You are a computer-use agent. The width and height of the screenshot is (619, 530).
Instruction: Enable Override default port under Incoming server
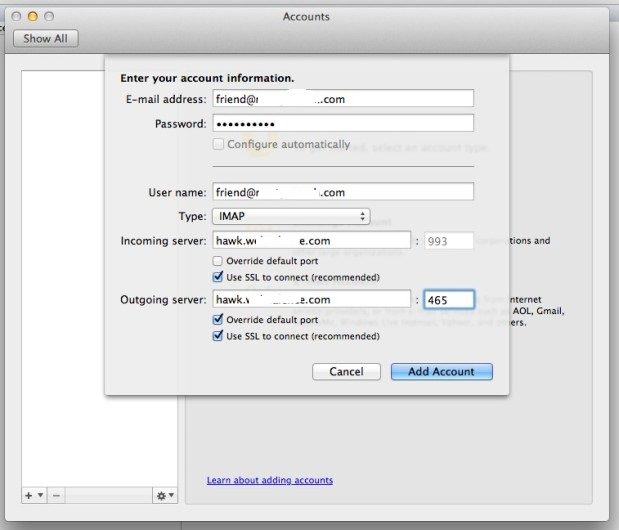pos(218,261)
